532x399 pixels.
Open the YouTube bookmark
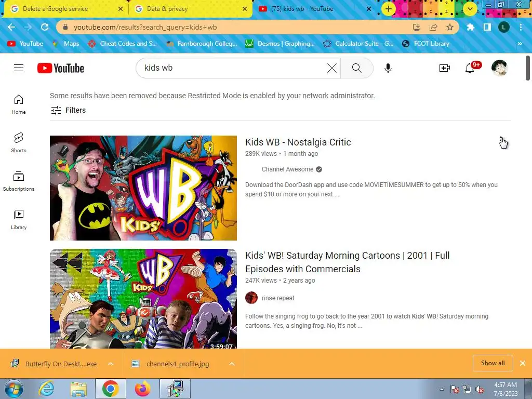tap(25, 44)
